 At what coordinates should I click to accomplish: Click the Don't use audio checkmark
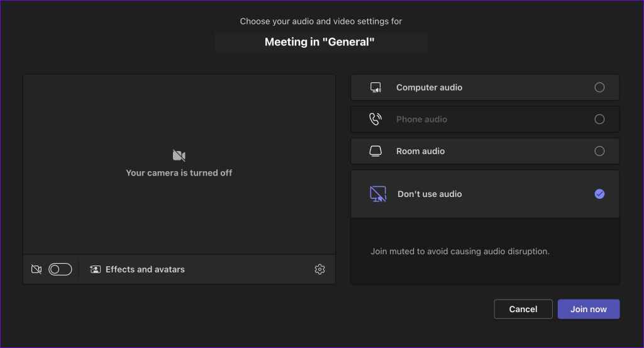[599, 194]
